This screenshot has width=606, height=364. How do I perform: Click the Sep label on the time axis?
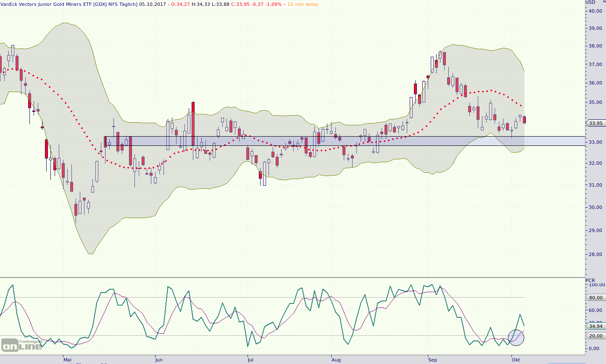pyautogui.click(x=432, y=360)
